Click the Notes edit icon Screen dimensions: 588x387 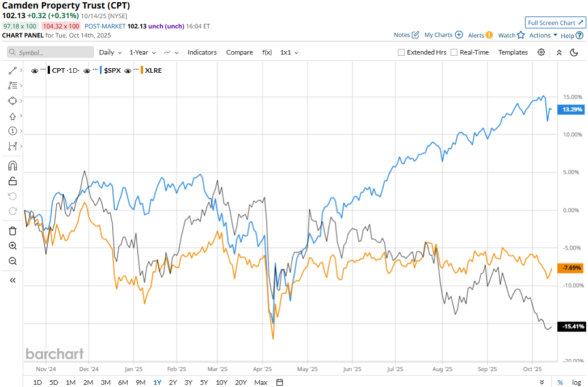pyautogui.click(x=415, y=35)
